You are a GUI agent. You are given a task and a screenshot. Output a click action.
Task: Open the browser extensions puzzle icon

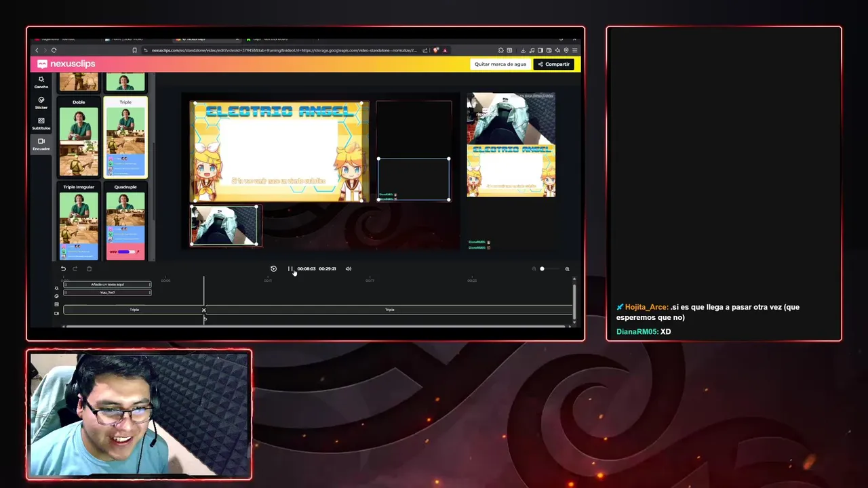(500, 50)
